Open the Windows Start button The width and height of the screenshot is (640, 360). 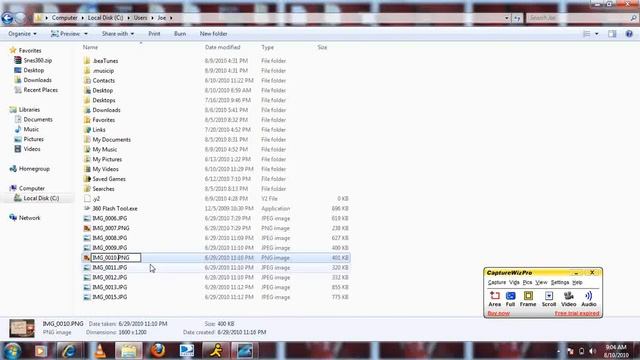pos(13,351)
